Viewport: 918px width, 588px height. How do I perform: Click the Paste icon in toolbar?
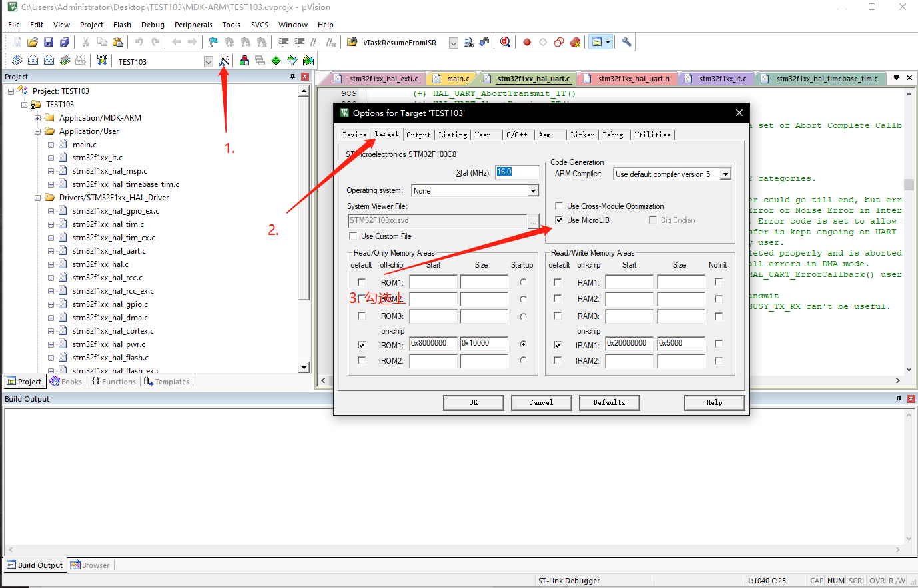tap(118, 42)
